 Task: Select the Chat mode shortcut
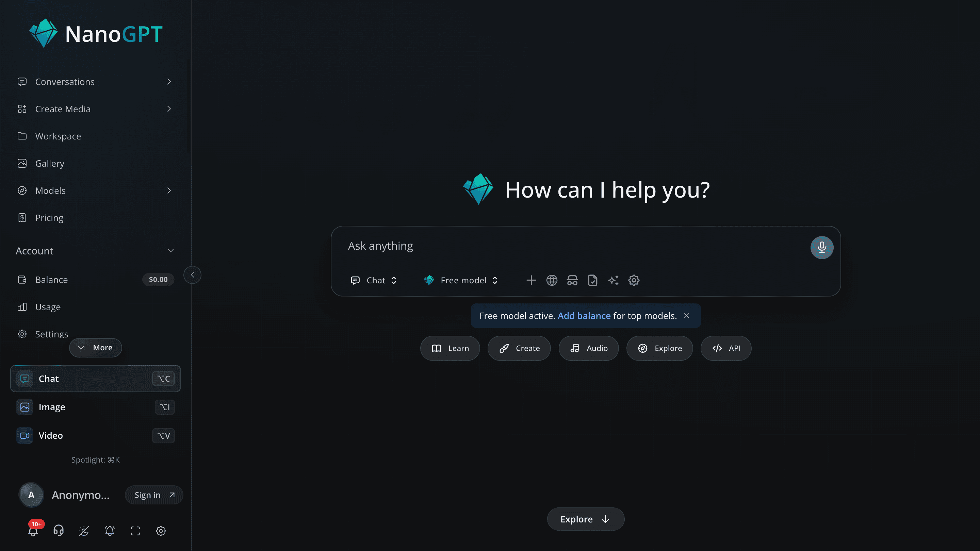pos(96,378)
